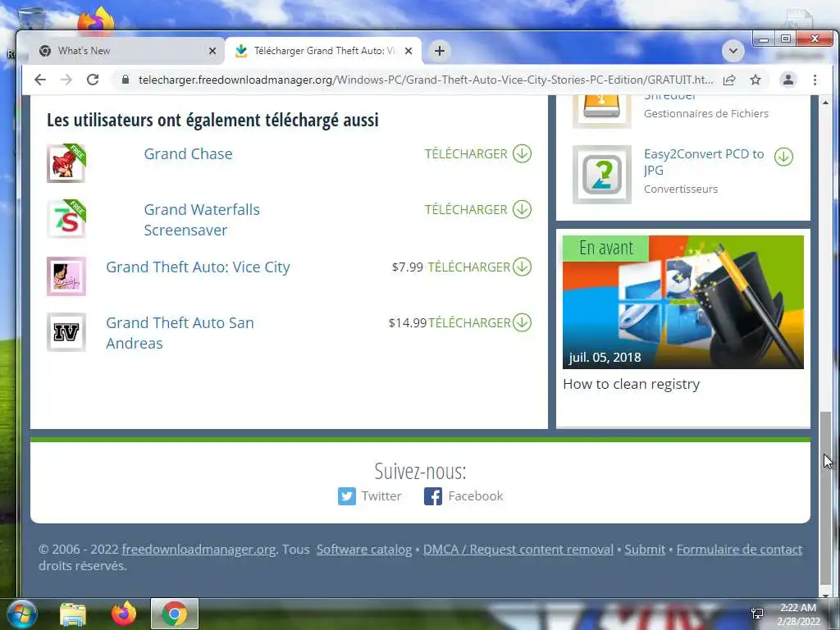Launch Firefox from the taskbar
This screenshot has height=630, width=840.
[124, 614]
